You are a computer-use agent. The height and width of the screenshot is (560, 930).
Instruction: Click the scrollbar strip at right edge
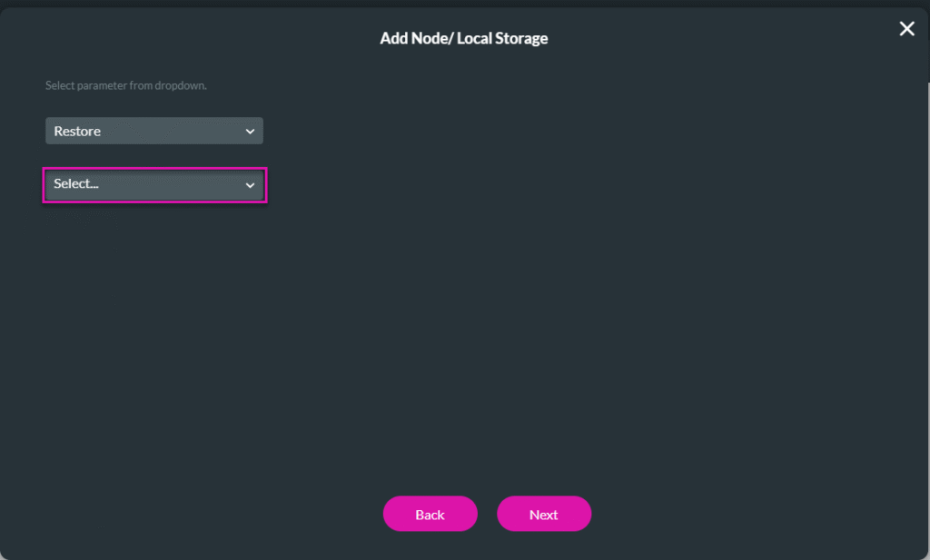(x=926, y=318)
